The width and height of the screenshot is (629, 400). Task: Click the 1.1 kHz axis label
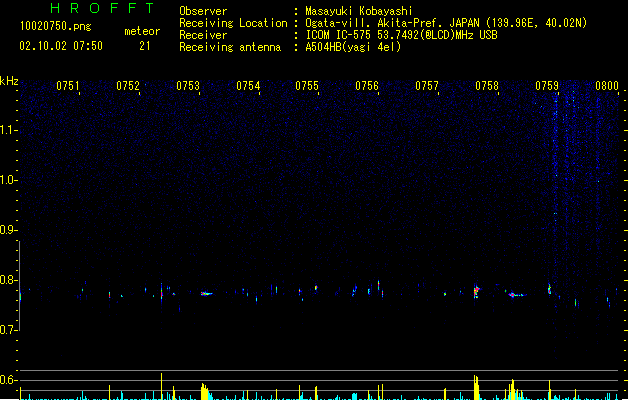coord(8,130)
